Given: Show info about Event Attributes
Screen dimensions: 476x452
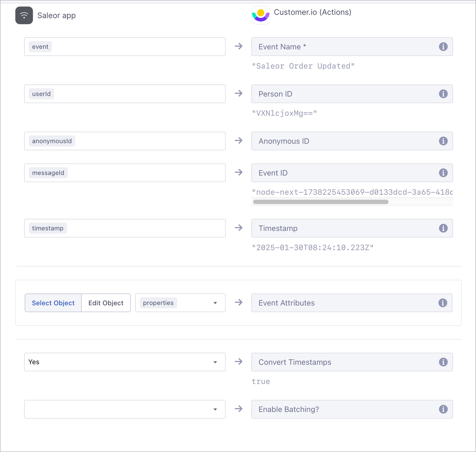Looking at the screenshot, I should [x=443, y=303].
